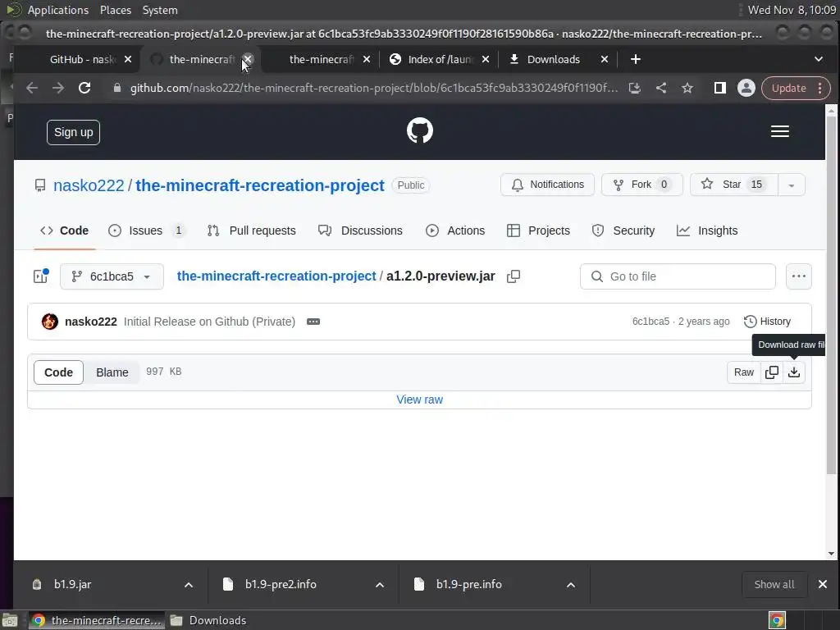Expand the file tree side panel

[41, 276]
